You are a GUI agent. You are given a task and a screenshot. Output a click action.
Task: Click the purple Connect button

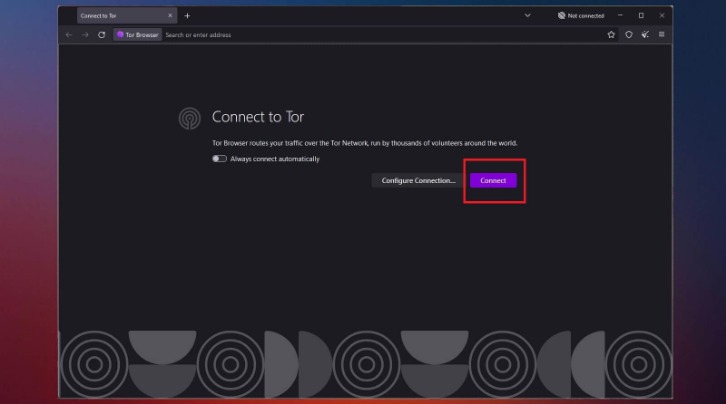pos(493,180)
